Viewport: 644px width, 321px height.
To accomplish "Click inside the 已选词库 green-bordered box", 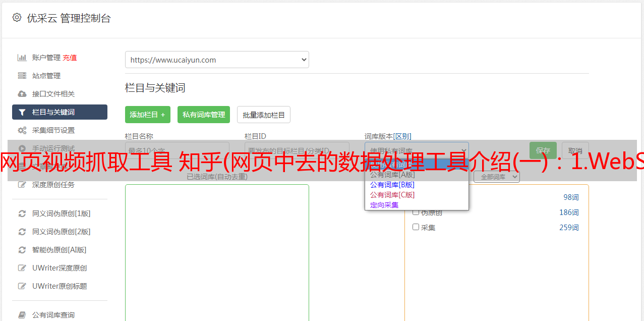I will [x=217, y=252].
